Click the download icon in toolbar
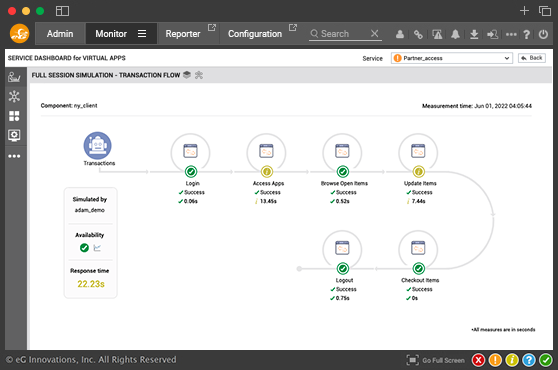Image resolution: width=558 pixels, height=370 pixels. 474,34
